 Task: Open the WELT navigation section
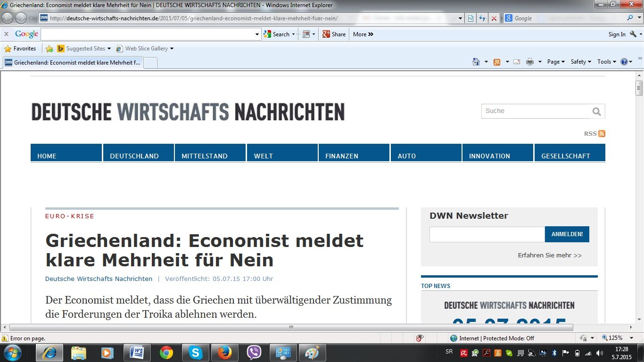pos(282,153)
